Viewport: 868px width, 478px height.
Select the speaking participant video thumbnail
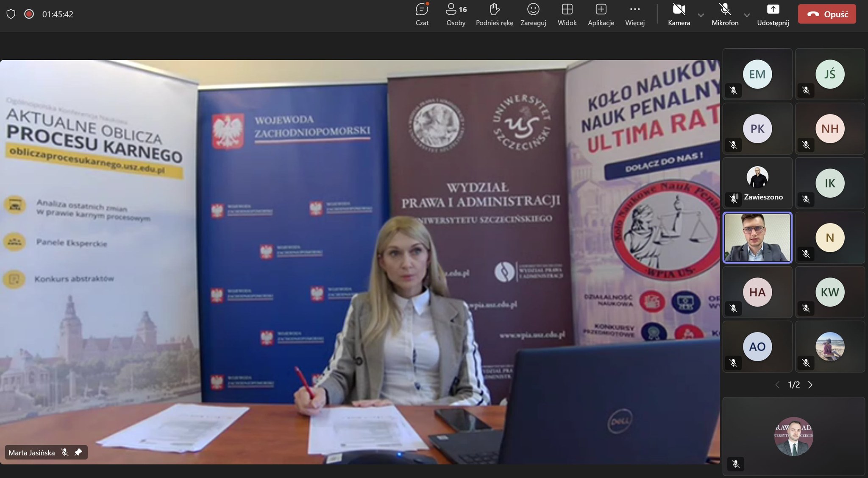click(x=757, y=238)
